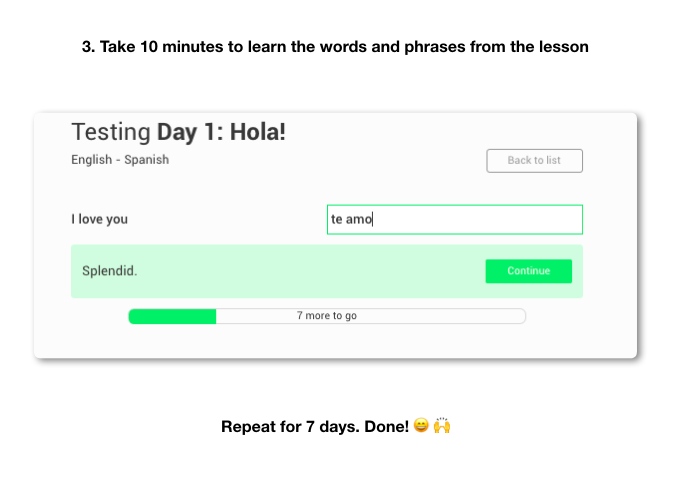685x479 pixels.
Task: Click the raised hands emoji
Action: coord(442,426)
